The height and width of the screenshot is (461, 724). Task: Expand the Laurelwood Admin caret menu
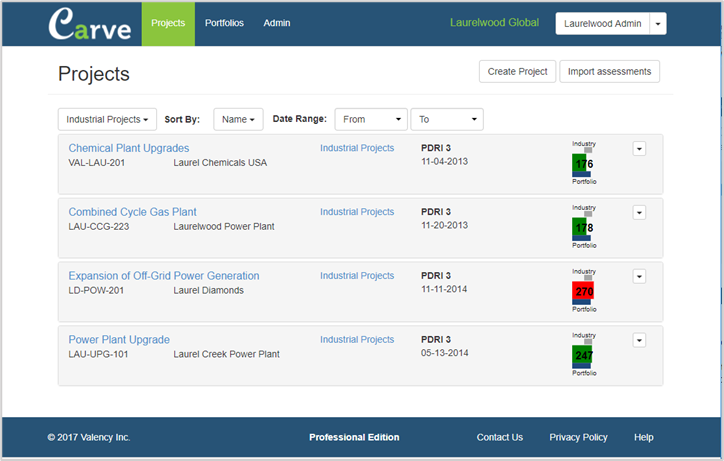pos(658,24)
